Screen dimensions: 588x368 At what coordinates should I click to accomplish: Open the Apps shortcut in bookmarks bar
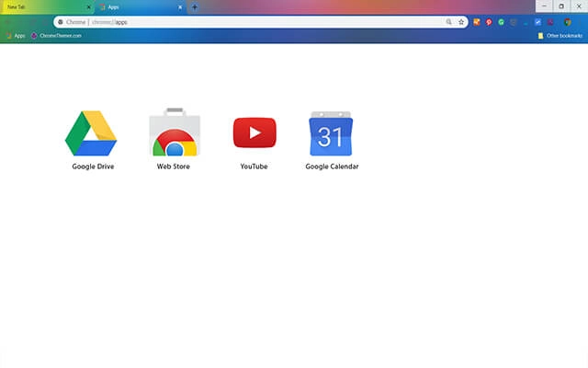click(x=16, y=36)
